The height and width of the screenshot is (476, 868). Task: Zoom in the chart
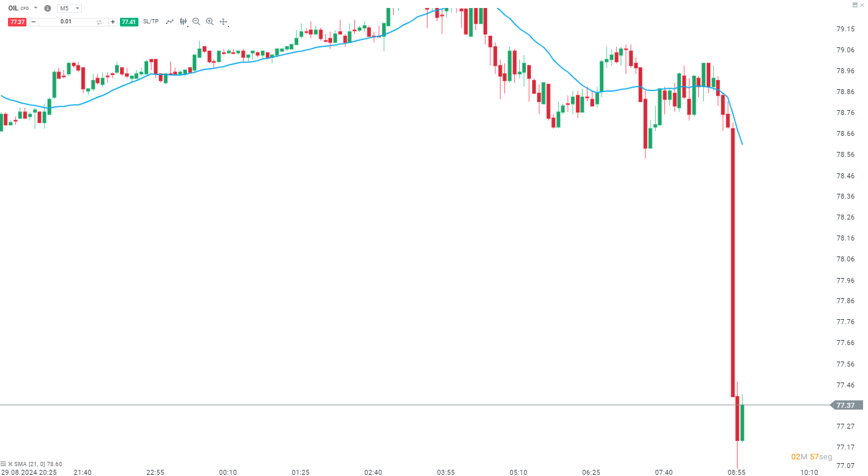pyautogui.click(x=210, y=22)
